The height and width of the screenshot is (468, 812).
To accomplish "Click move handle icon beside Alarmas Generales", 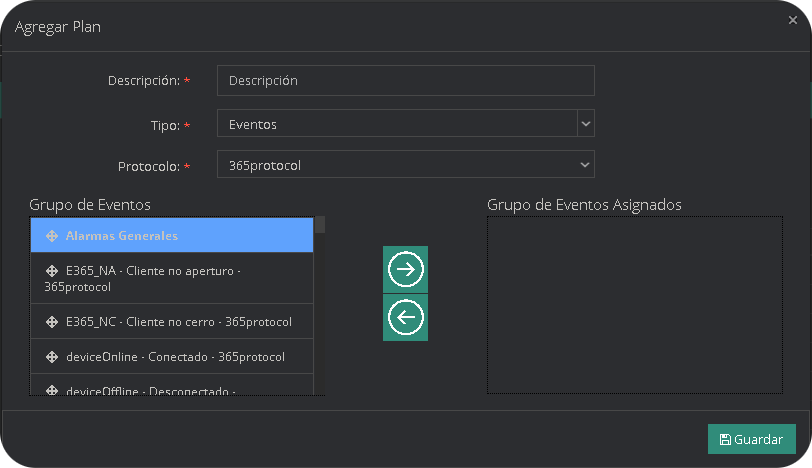I will pyautogui.click(x=52, y=236).
